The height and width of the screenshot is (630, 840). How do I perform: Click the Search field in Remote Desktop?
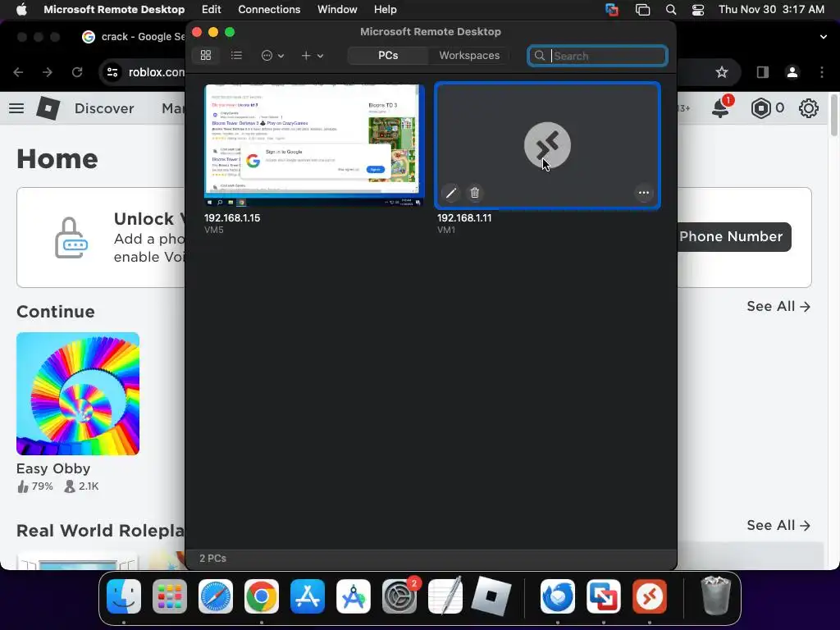(597, 56)
